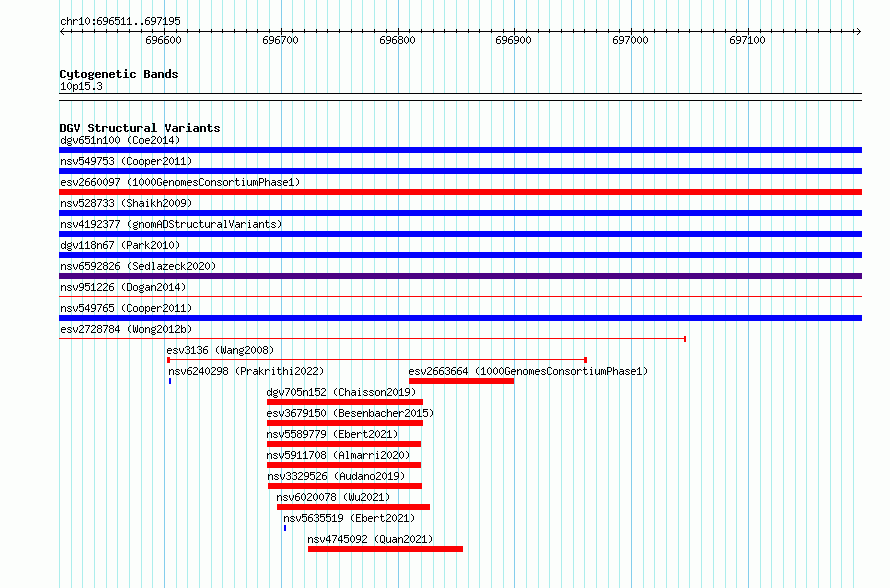Click the right scroll arrow on the ruler
Image resolution: width=890 pixels, height=588 pixels.
[x=858, y=31]
